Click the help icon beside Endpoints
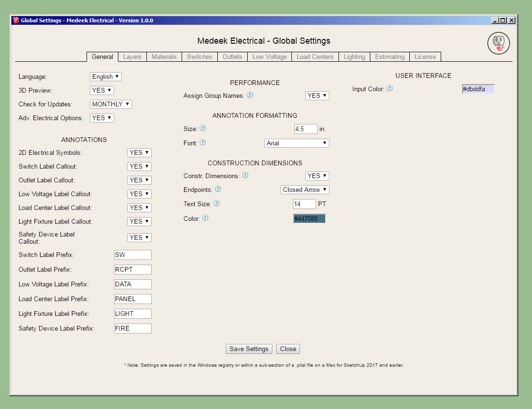Screen dimensions: 532x409 pyautogui.click(x=218, y=189)
